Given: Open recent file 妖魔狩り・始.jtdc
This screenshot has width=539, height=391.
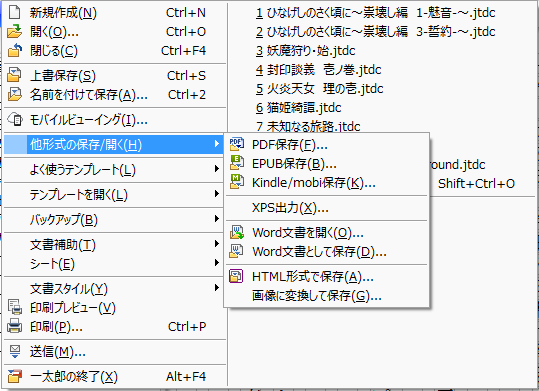Looking at the screenshot, I should (305, 51).
